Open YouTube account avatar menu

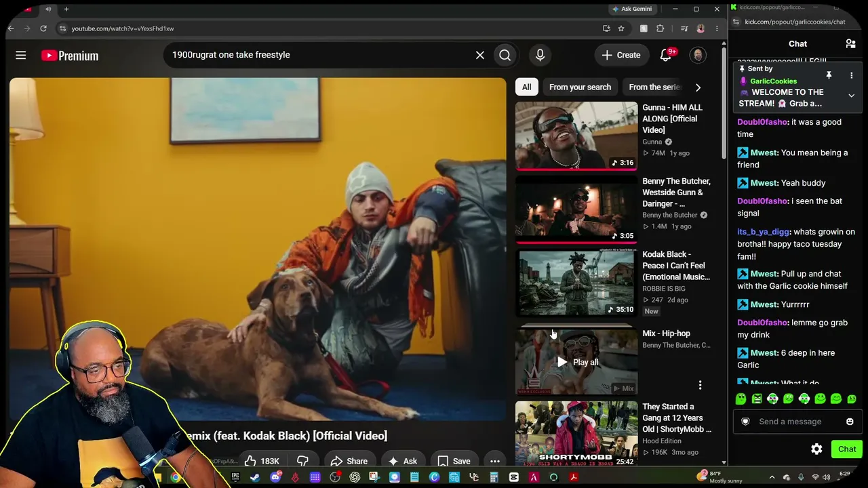pyautogui.click(x=698, y=55)
